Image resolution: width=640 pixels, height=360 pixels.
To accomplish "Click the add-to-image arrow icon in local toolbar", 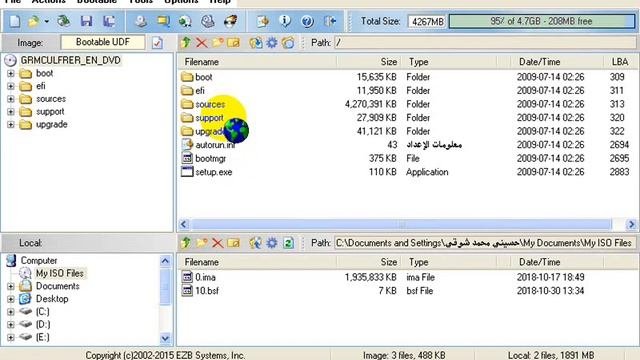I will (x=256, y=242).
